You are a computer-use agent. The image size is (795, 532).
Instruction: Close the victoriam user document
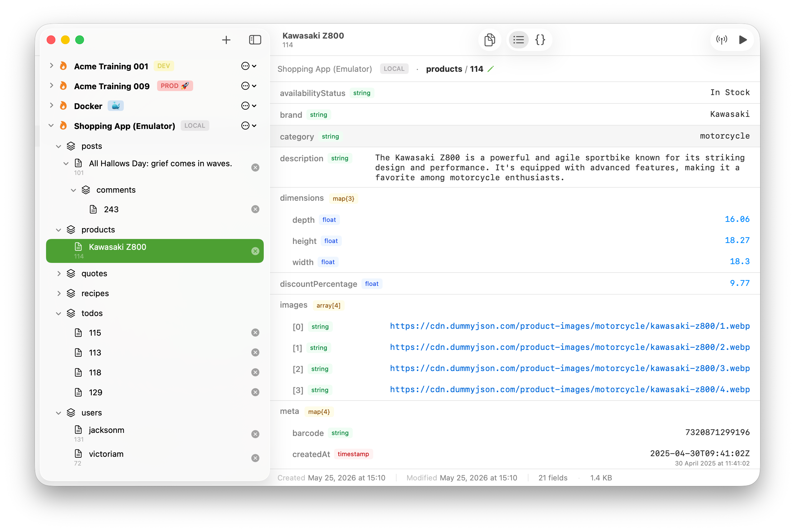coord(255,458)
